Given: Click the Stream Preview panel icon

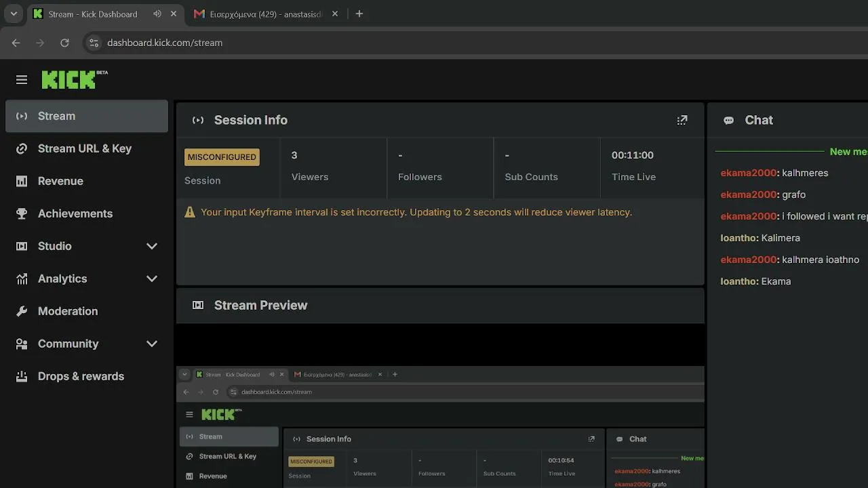Looking at the screenshot, I should [198, 305].
